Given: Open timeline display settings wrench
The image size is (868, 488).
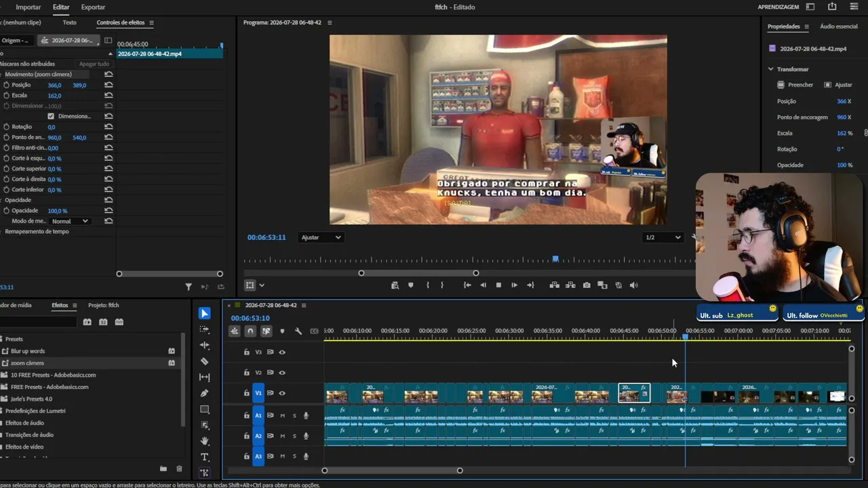Looking at the screenshot, I should tap(298, 331).
